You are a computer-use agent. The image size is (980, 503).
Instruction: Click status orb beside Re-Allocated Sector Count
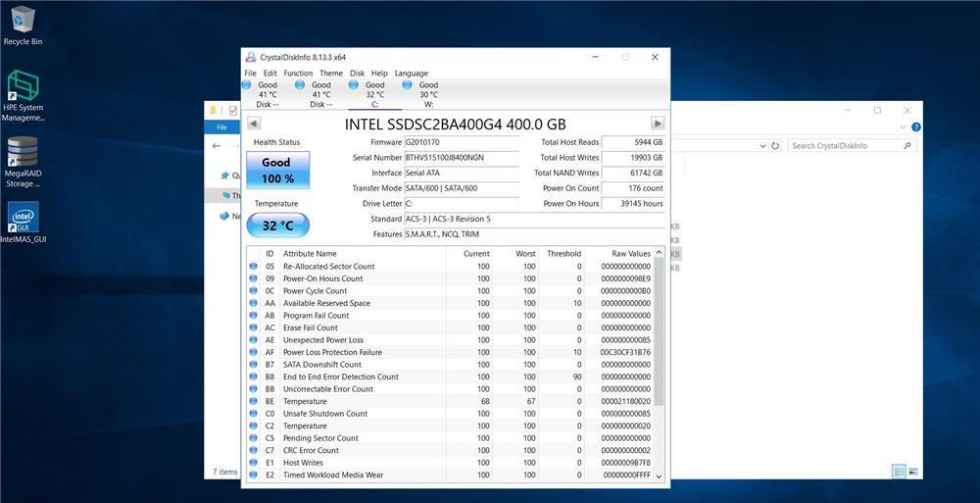[x=253, y=266]
